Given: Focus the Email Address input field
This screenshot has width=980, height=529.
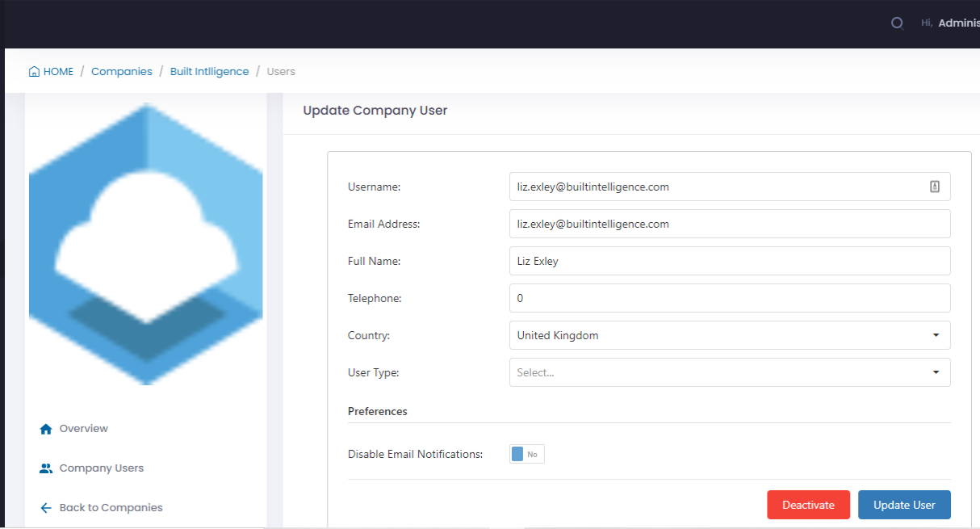Looking at the screenshot, I should 730,224.
